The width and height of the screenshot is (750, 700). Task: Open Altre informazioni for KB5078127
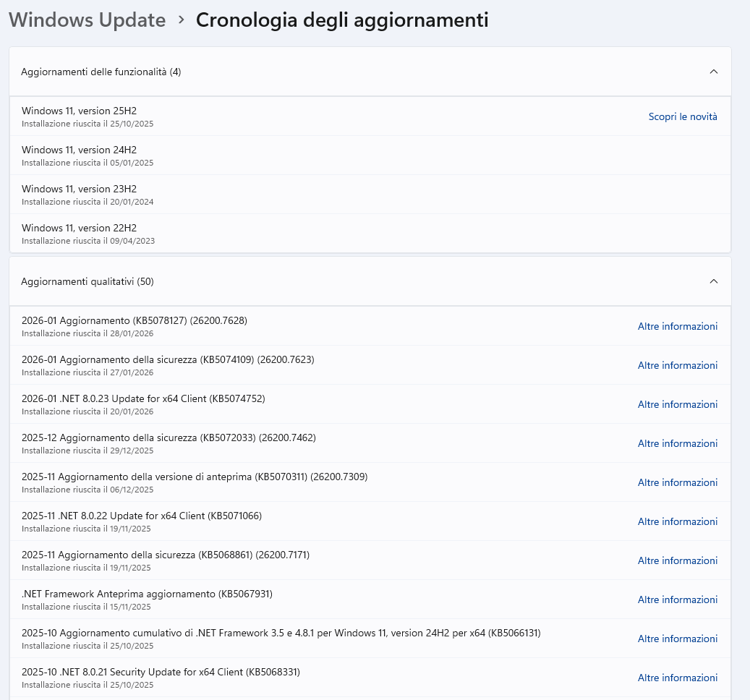click(677, 326)
